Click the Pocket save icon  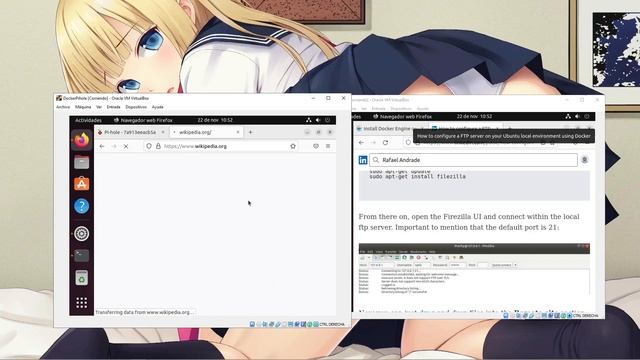tap(316, 146)
